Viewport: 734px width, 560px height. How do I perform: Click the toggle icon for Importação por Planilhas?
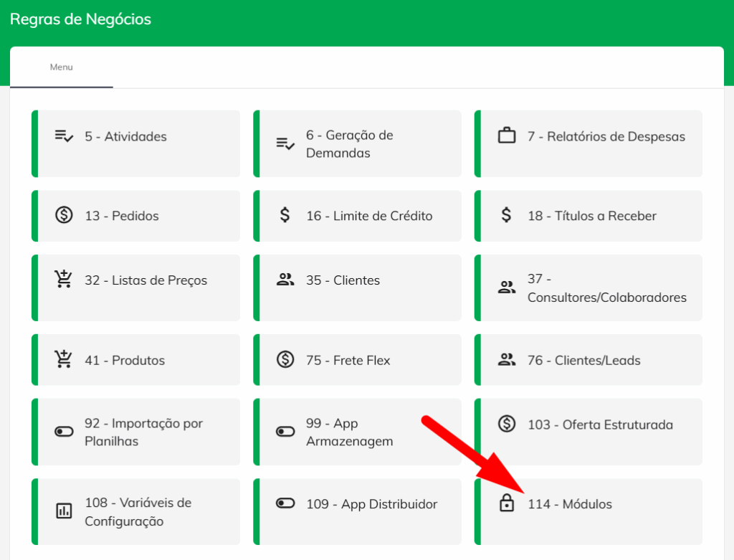coord(64,432)
